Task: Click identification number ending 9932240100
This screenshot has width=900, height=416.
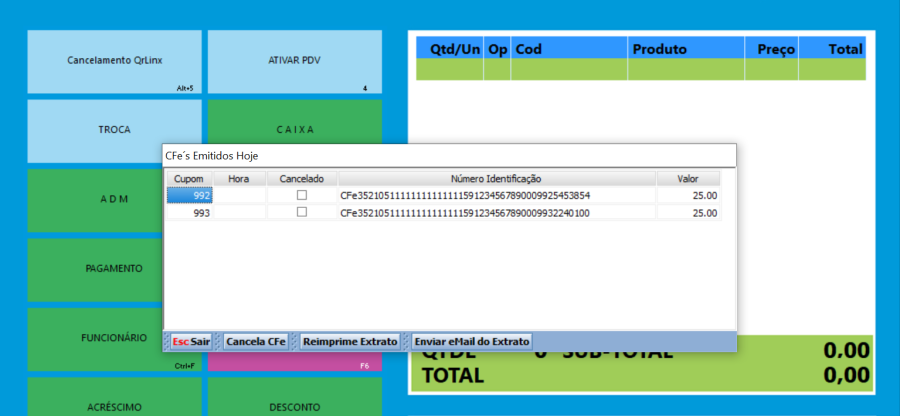Action: (465, 213)
